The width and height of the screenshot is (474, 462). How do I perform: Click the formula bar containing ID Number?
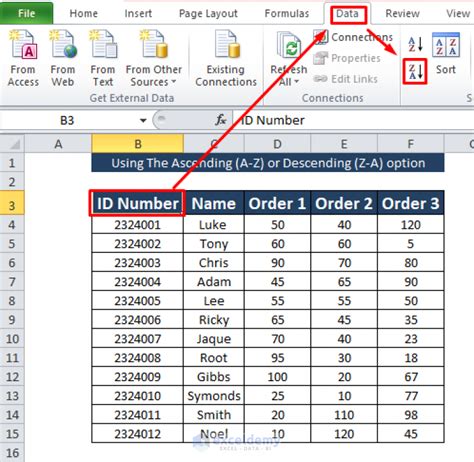[354, 120]
